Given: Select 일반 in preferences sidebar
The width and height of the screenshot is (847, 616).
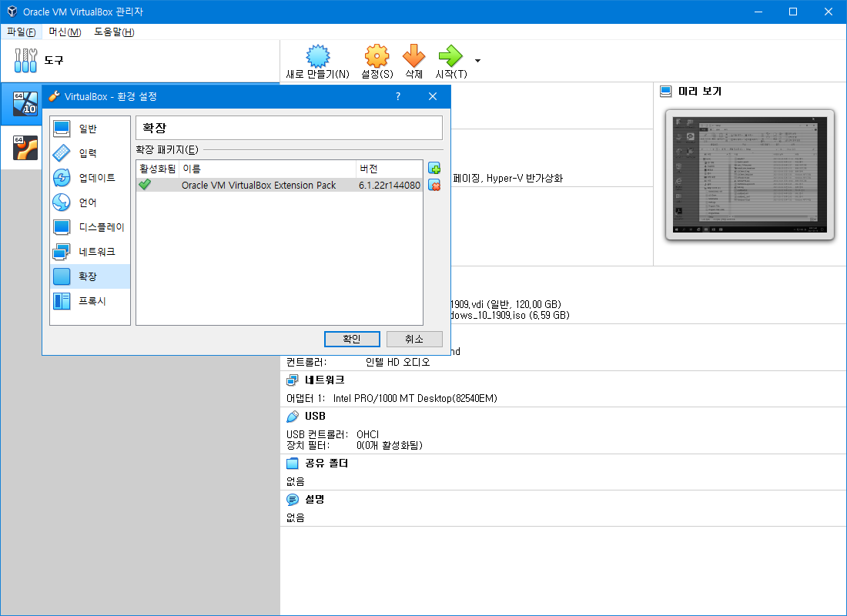Looking at the screenshot, I should 89,129.
